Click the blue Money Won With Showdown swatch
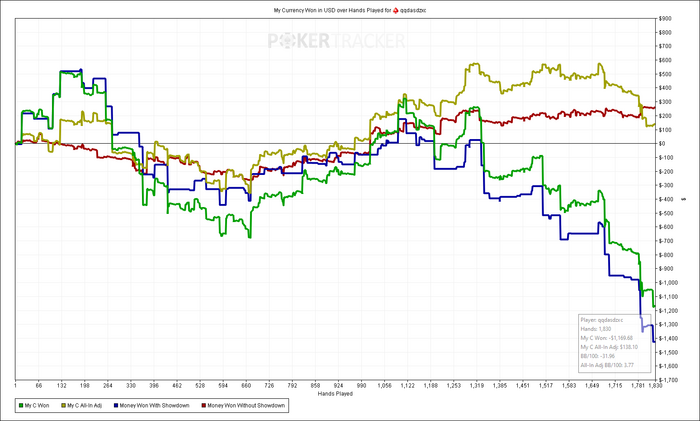Screen dimensions: 700x421 [116, 406]
